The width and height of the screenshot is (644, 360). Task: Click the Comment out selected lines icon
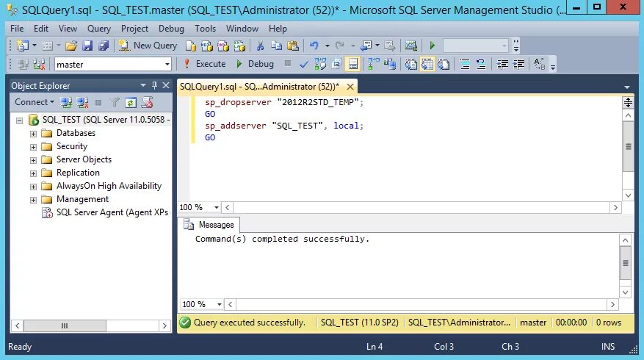[x=465, y=64]
